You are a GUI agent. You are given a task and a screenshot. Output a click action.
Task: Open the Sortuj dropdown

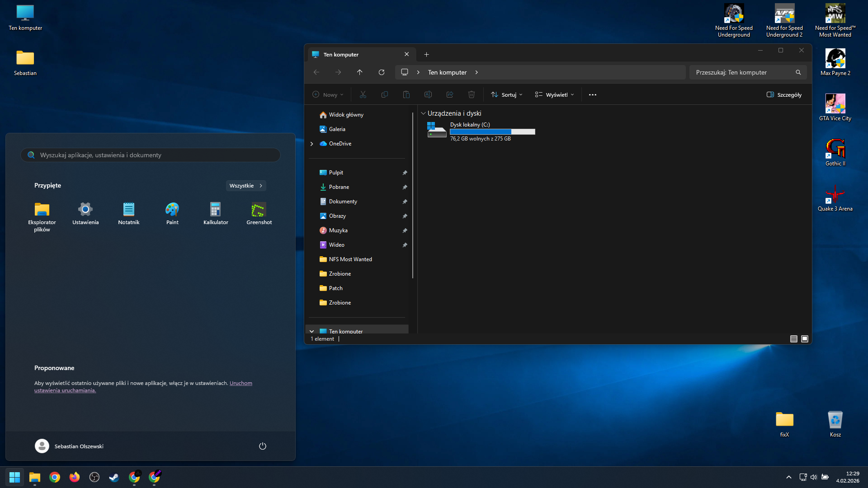[x=507, y=95]
